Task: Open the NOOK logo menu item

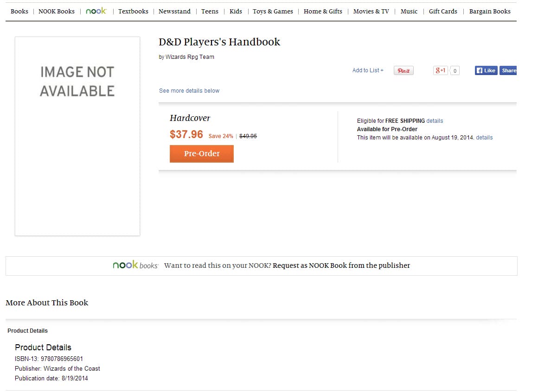Action: [x=96, y=11]
